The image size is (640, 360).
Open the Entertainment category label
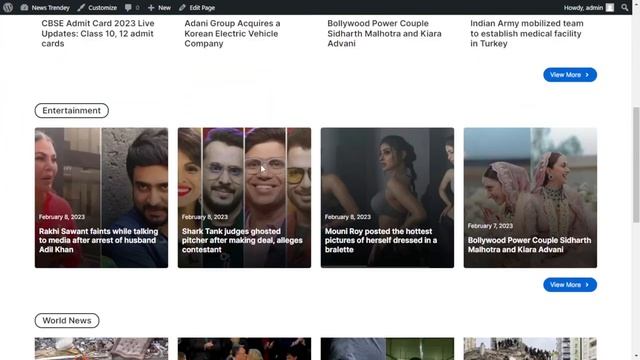click(71, 111)
